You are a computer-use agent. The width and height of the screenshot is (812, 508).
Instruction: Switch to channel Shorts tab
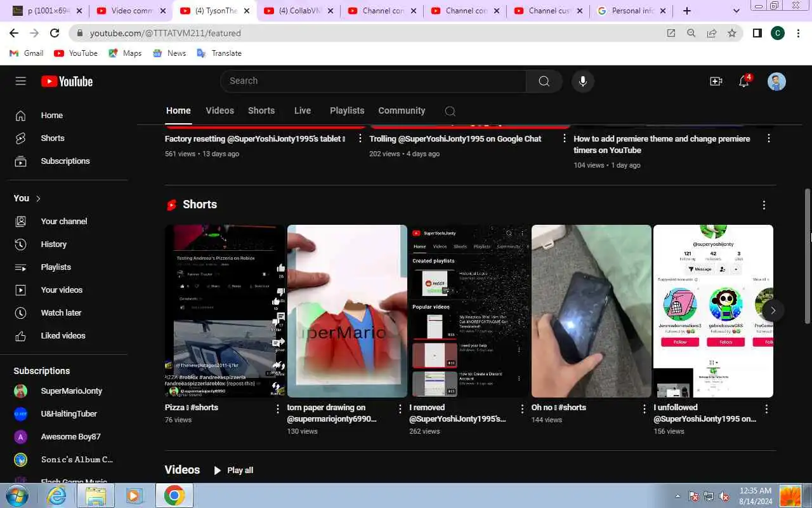pyautogui.click(x=261, y=110)
